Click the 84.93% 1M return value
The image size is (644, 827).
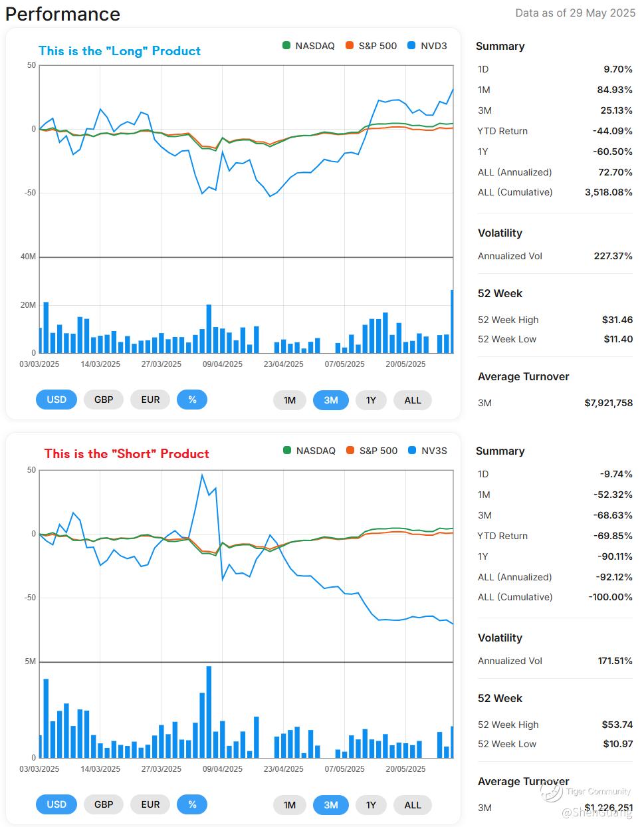tap(615, 90)
